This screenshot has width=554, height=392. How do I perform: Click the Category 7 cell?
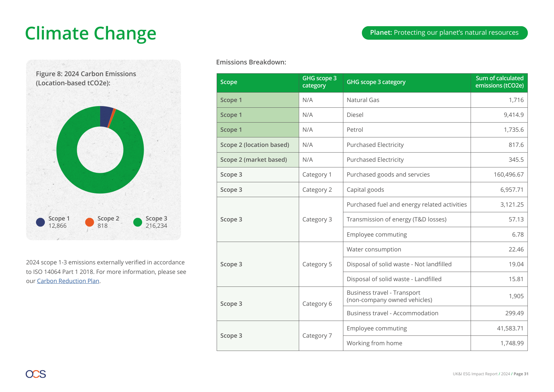[321, 336]
